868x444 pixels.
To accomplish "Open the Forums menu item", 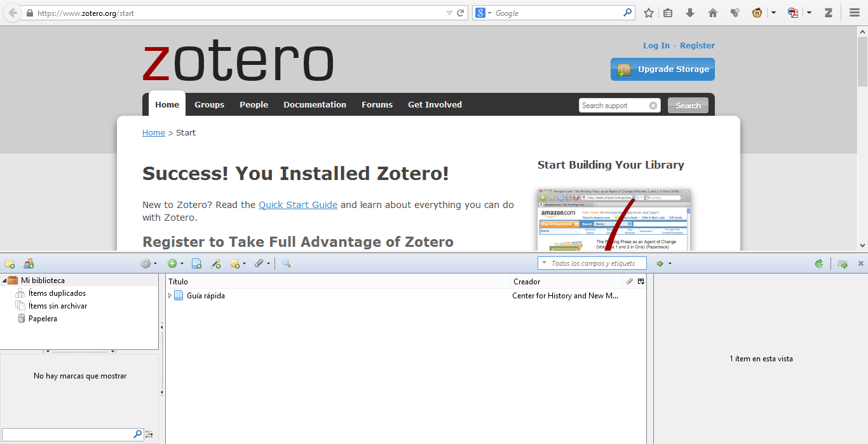I will pyautogui.click(x=377, y=104).
